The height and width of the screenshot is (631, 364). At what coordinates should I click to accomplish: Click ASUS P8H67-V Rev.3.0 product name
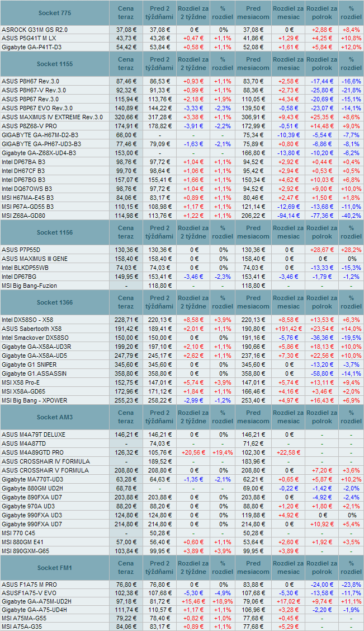click(x=34, y=90)
